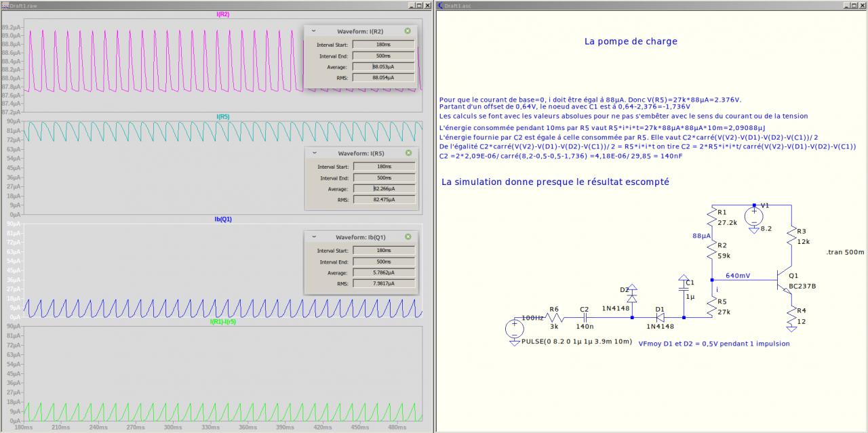The height and width of the screenshot is (433, 868).
Task: Select the Interval End field of I(R2)
Action: (383, 56)
